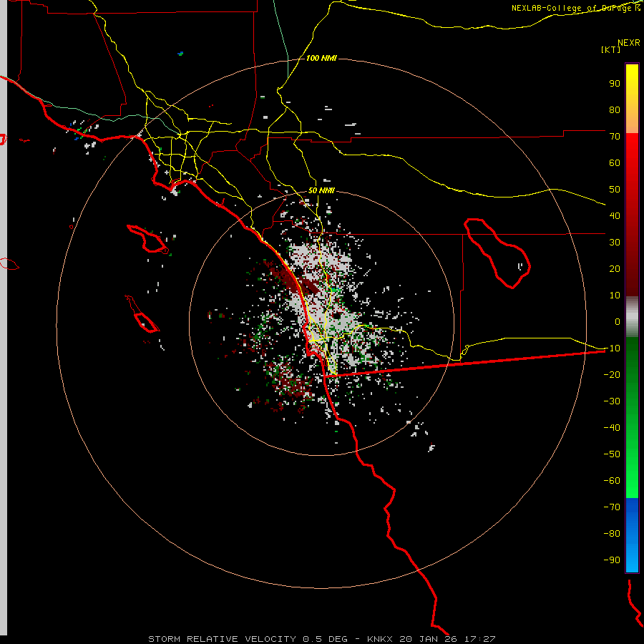Click the 40 value on the color scale
The image size is (644, 644).
pos(615,215)
